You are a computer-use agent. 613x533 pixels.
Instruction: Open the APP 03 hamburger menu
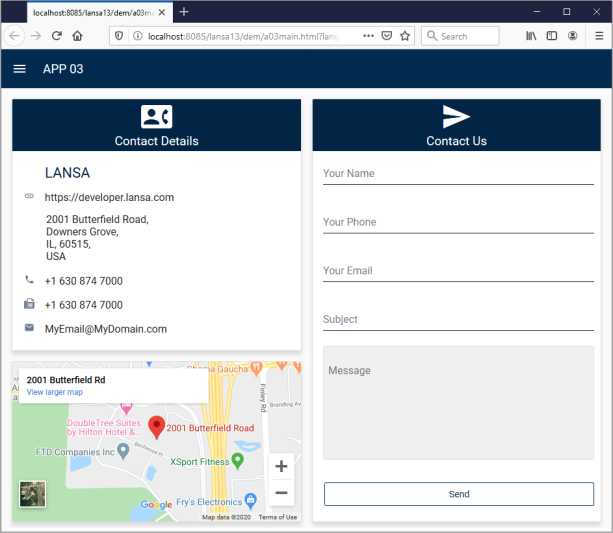coord(20,69)
